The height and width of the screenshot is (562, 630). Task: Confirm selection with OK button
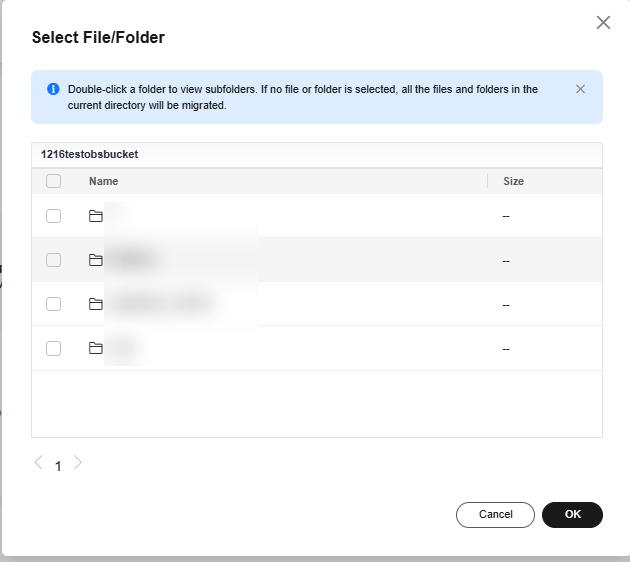click(x=572, y=515)
